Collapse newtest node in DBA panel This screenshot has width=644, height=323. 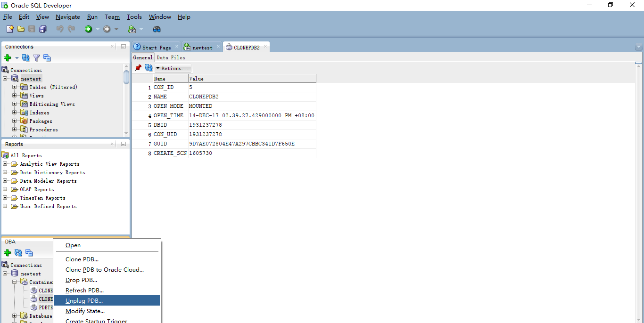[x=5, y=274]
